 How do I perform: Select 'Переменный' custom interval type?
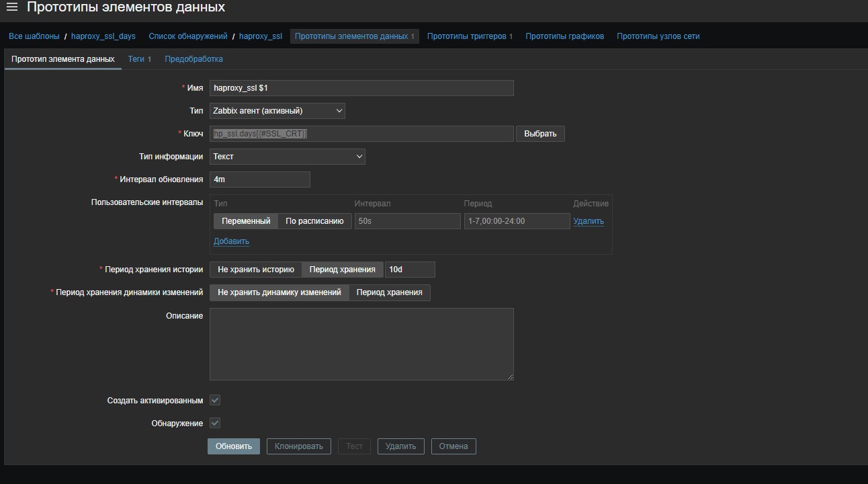coord(246,221)
